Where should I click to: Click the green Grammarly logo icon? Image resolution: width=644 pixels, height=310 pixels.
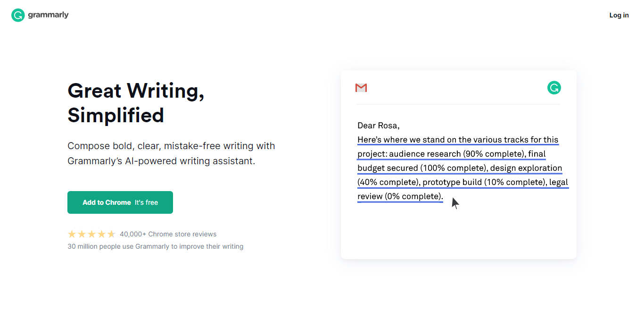pyautogui.click(x=18, y=15)
